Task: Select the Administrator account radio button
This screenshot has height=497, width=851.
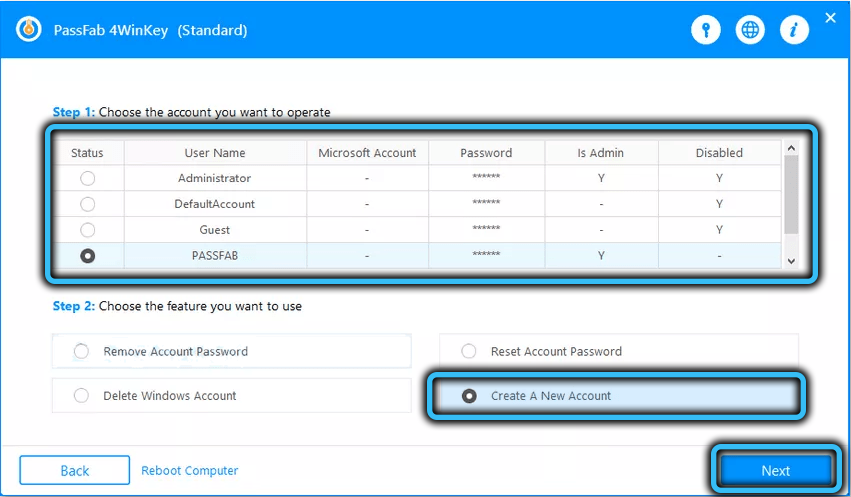Action: point(88,178)
